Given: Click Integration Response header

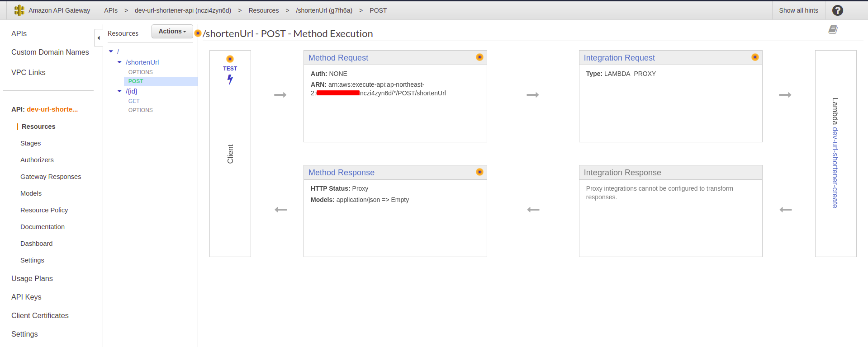Looking at the screenshot, I should pyautogui.click(x=622, y=173).
